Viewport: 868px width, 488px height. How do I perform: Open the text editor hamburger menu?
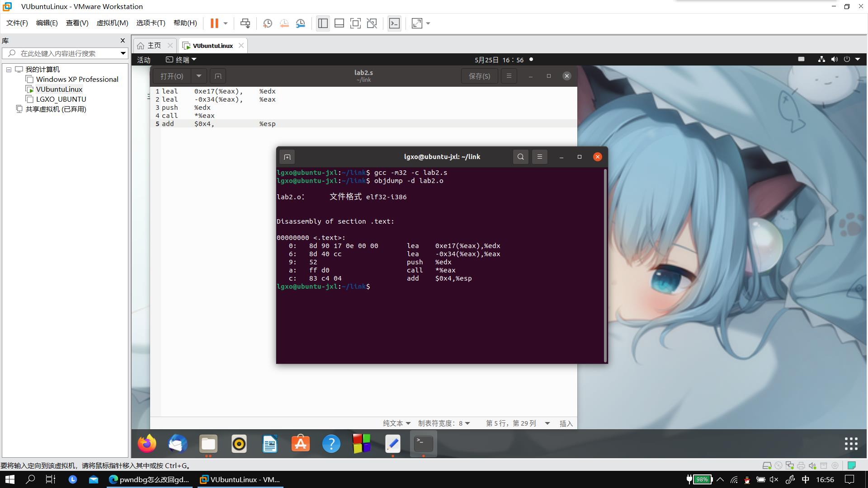(509, 76)
